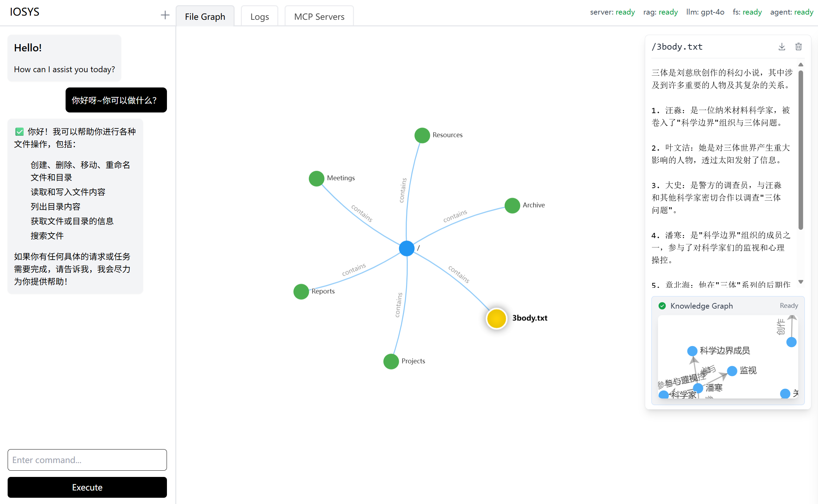
Task: Click the contains label on Archive edge
Action: (455, 216)
